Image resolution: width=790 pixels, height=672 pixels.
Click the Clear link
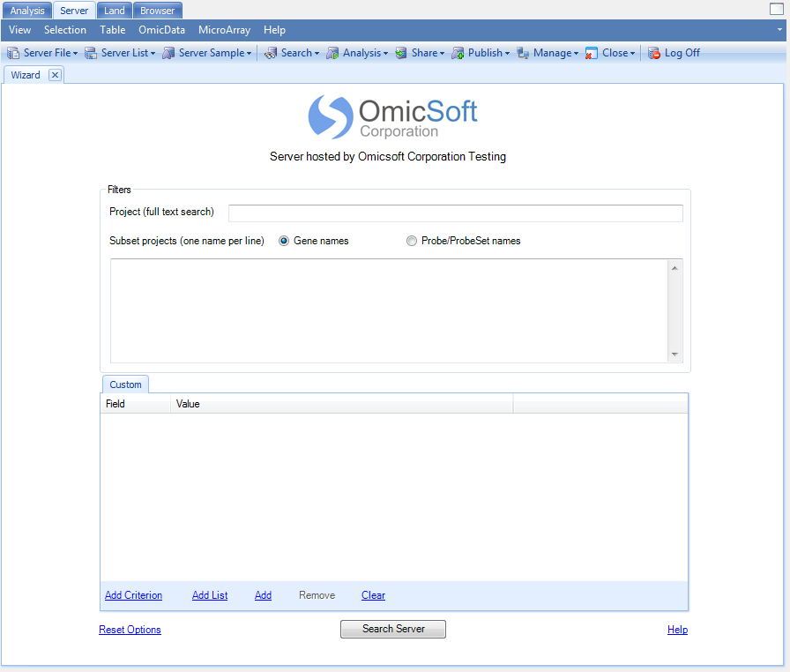point(373,595)
